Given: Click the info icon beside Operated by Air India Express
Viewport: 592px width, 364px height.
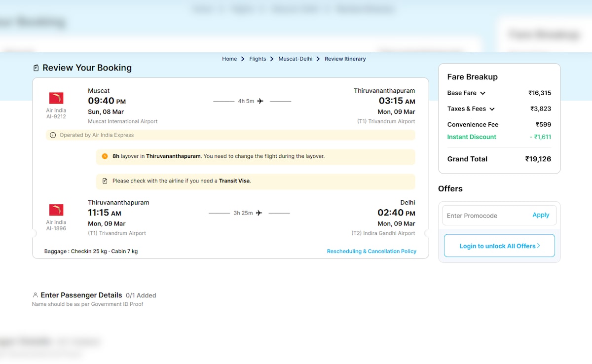Looking at the screenshot, I should point(53,135).
